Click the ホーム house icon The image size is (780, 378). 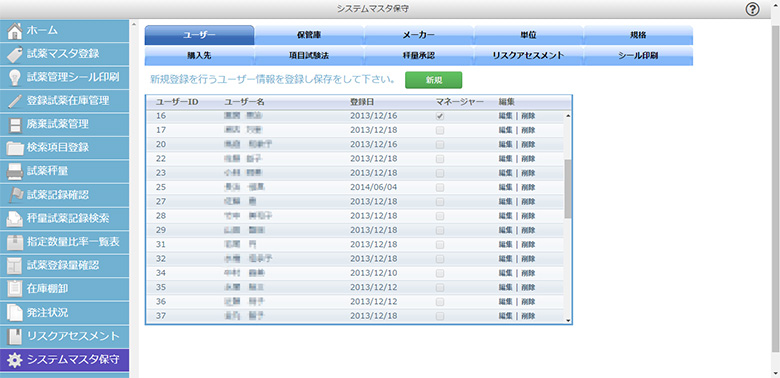(x=15, y=30)
